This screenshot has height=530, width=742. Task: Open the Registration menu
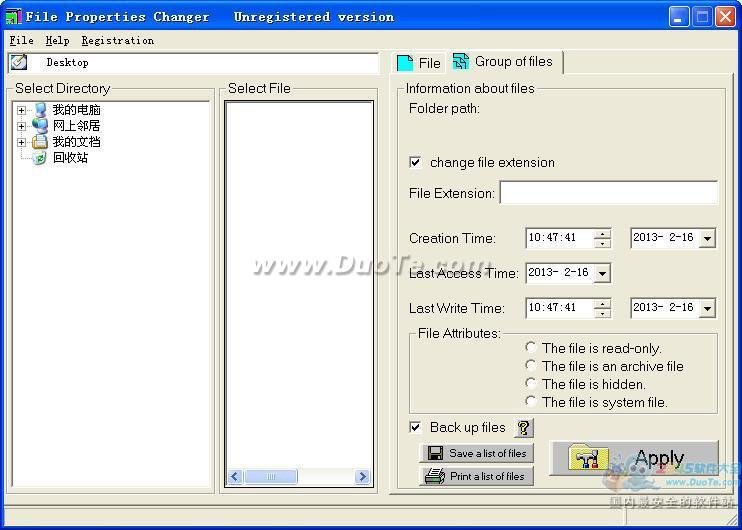(x=117, y=41)
